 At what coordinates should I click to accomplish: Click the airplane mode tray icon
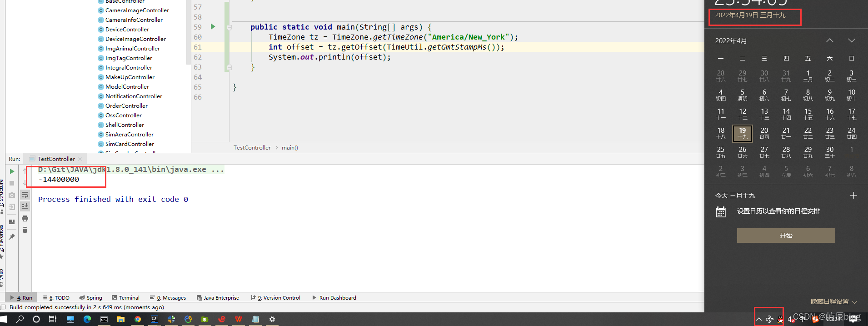[770, 319]
